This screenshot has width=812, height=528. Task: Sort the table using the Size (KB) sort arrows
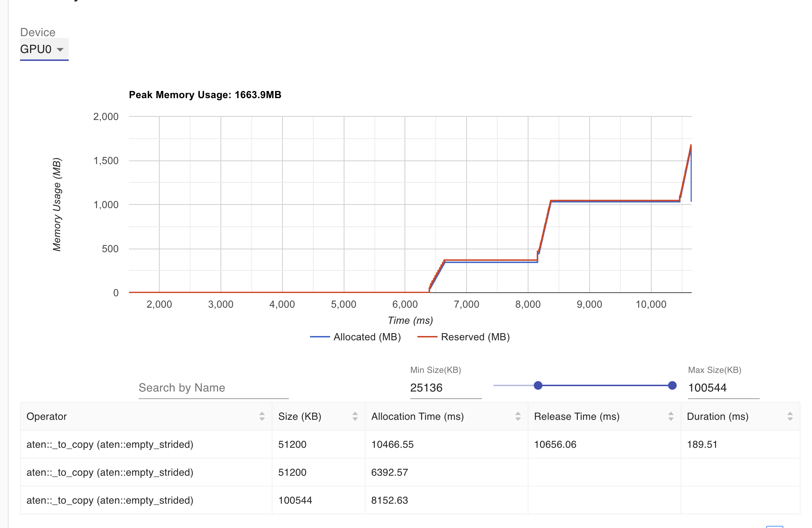click(x=355, y=417)
